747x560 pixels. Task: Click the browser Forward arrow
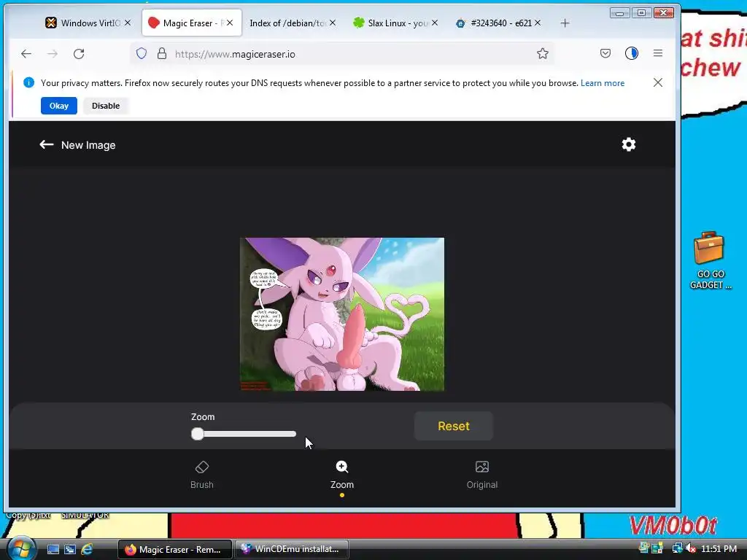pyautogui.click(x=53, y=54)
